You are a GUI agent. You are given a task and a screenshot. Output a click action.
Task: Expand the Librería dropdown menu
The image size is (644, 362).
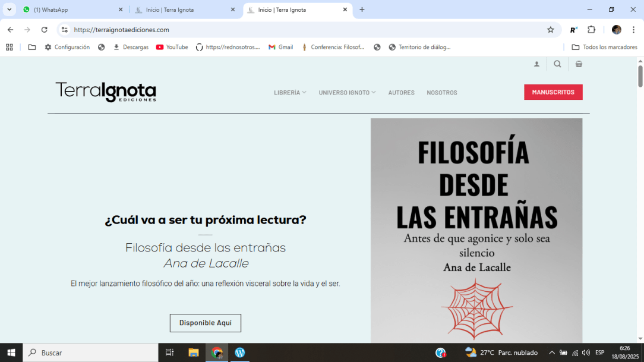click(x=290, y=93)
